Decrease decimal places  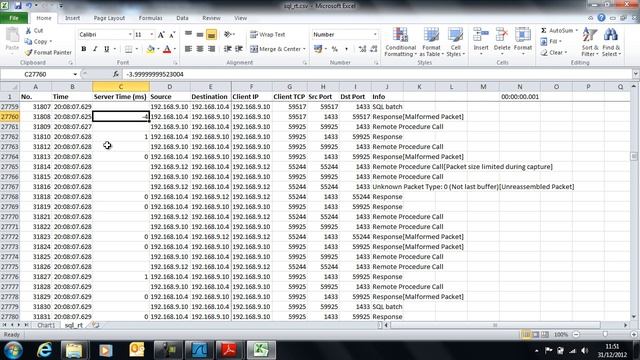(373, 49)
